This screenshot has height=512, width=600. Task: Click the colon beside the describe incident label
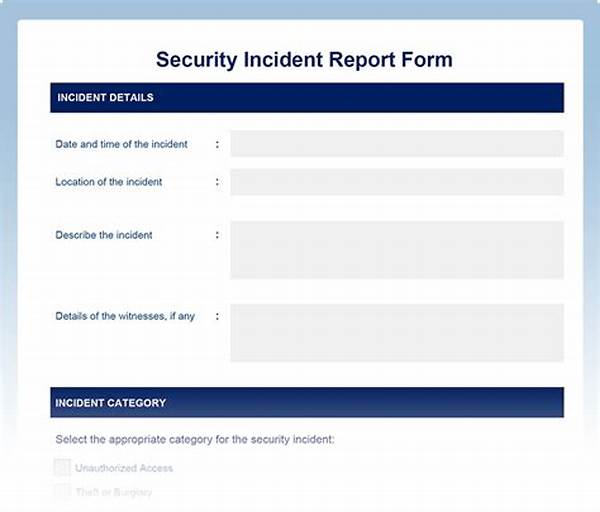pos(217,235)
